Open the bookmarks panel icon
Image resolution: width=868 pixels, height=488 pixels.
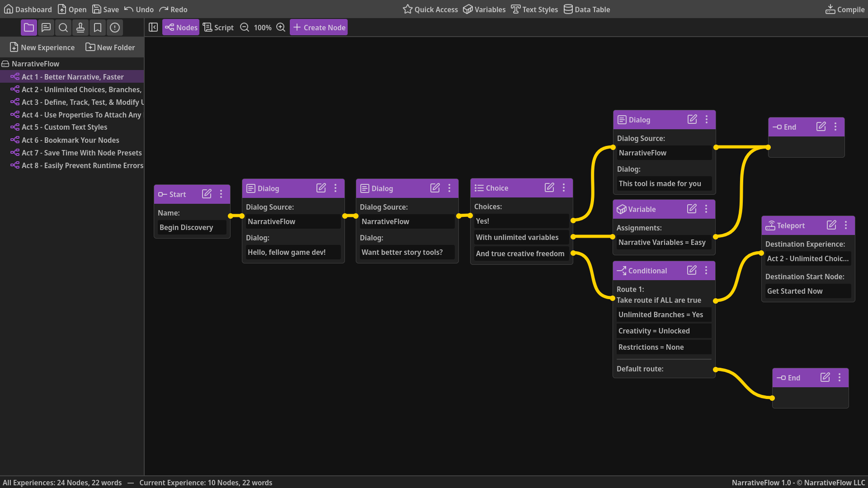[98, 28]
